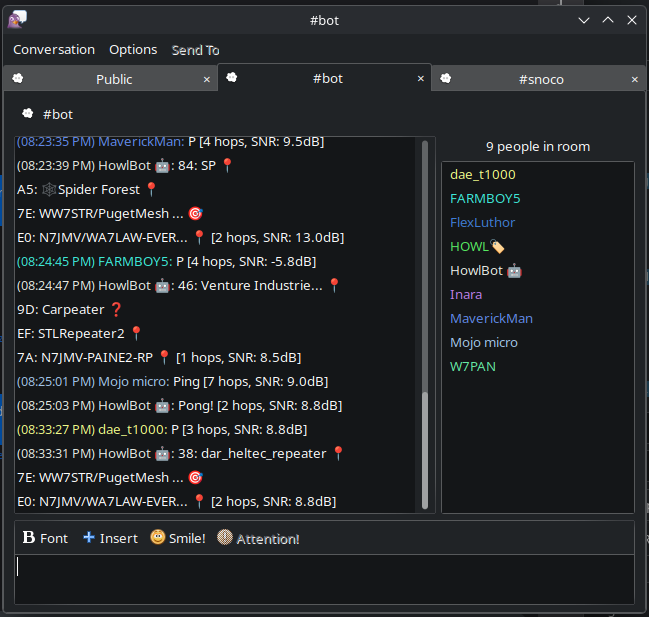The width and height of the screenshot is (649, 617).
Task: Click robot emoji in 08:25:03 HowlBot message
Action: coord(162,406)
